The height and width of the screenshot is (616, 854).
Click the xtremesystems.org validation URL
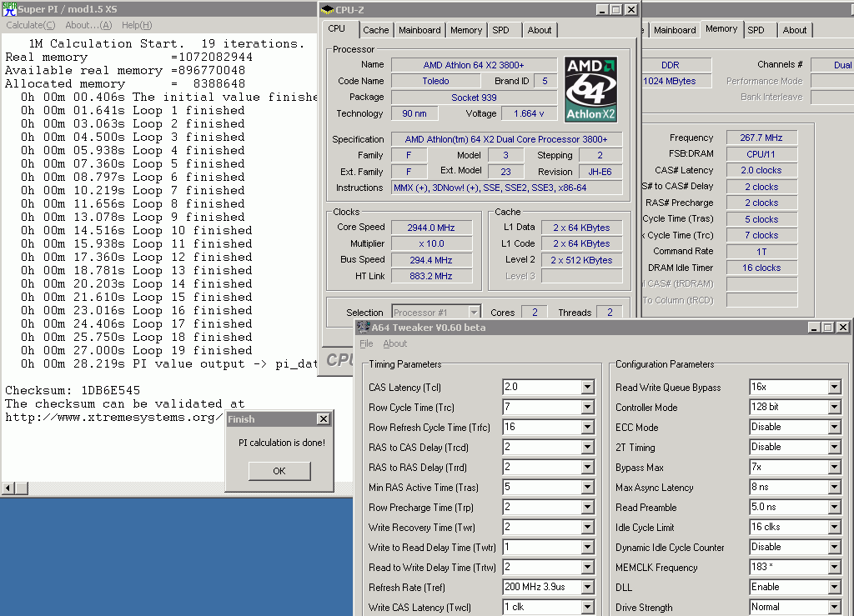click(x=113, y=418)
